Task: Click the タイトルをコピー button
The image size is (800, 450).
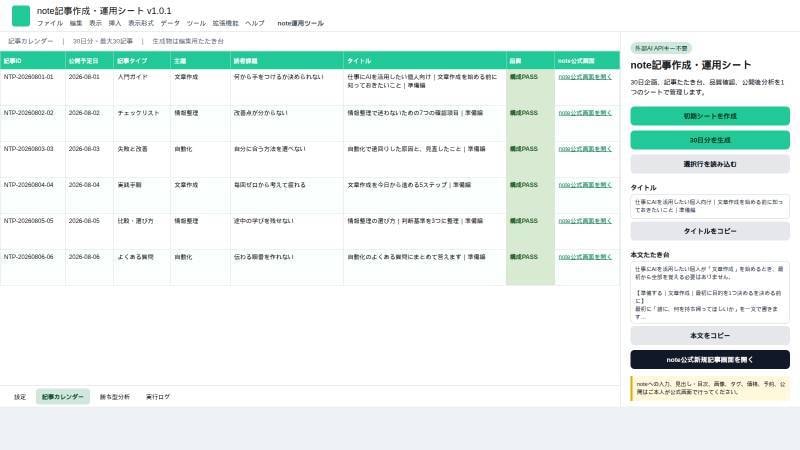Action: click(x=710, y=231)
